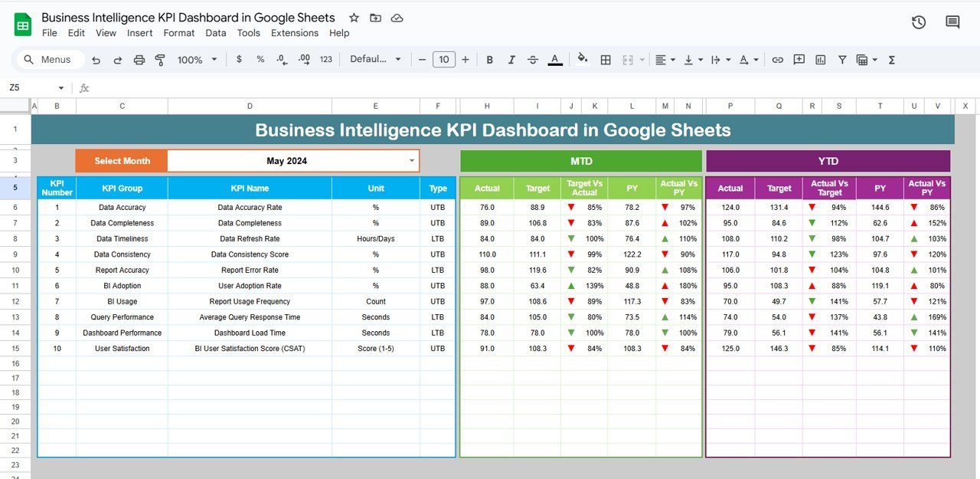Open version history clock icon
Viewport: 980px width, 479px height.
pyautogui.click(x=919, y=22)
